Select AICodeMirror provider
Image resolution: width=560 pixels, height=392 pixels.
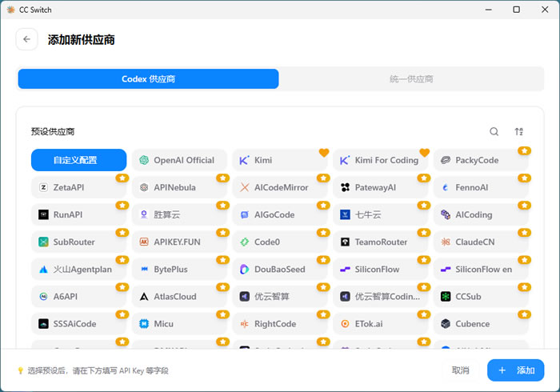280,187
